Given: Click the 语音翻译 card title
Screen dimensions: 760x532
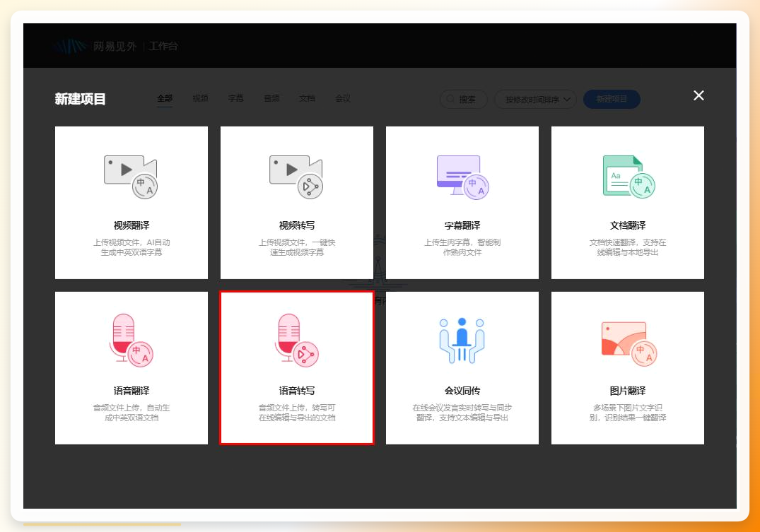Looking at the screenshot, I should (x=131, y=391).
